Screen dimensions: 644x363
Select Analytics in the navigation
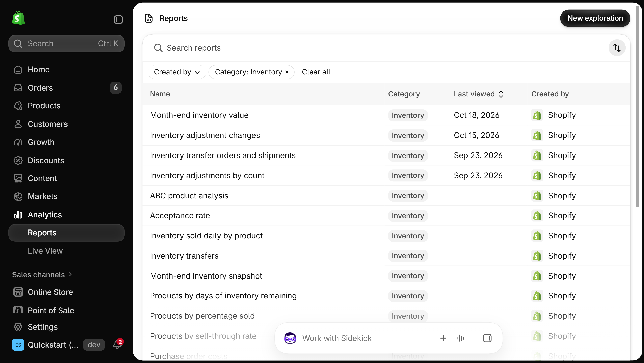pyautogui.click(x=45, y=215)
